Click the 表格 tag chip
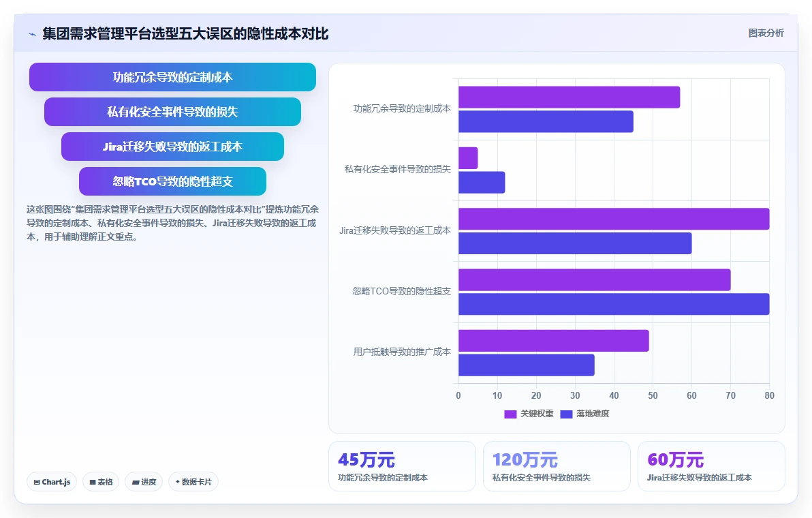 click(101, 482)
